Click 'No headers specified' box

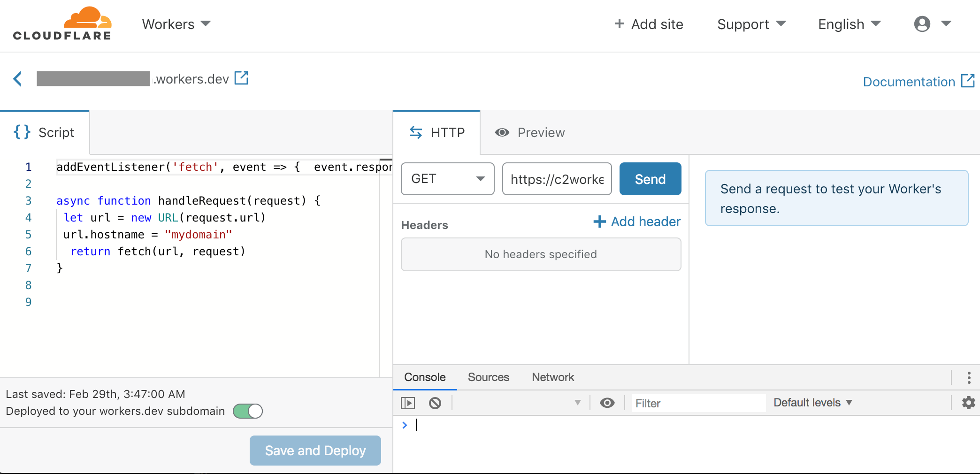pyautogui.click(x=541, y=254)
